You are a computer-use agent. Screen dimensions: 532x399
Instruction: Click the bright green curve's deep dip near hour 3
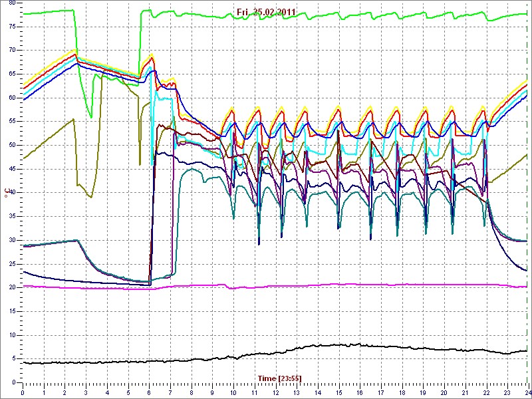coord(91,117)
